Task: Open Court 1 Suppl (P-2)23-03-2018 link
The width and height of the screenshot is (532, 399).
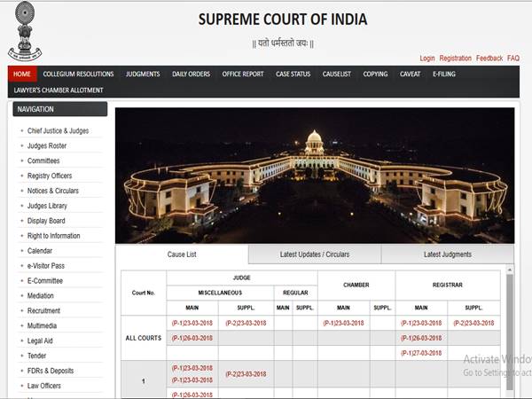Action: pos(246,374)
